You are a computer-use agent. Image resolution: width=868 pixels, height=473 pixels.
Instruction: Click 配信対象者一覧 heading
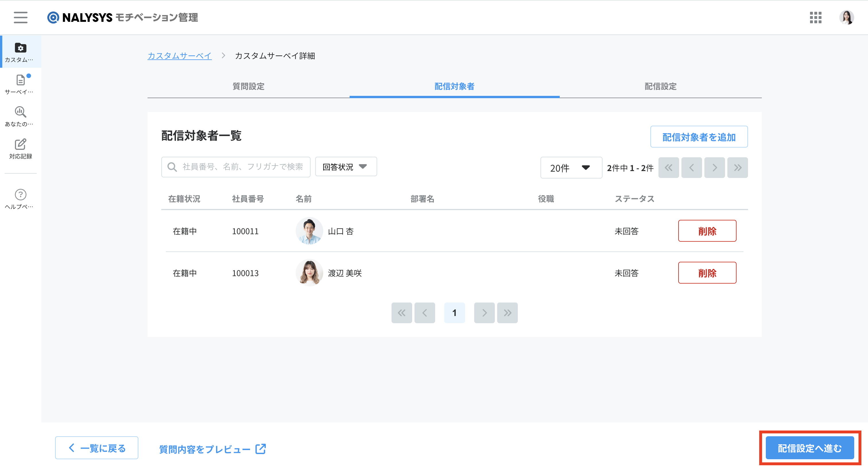pyautogui.click(x=201, y=135)
